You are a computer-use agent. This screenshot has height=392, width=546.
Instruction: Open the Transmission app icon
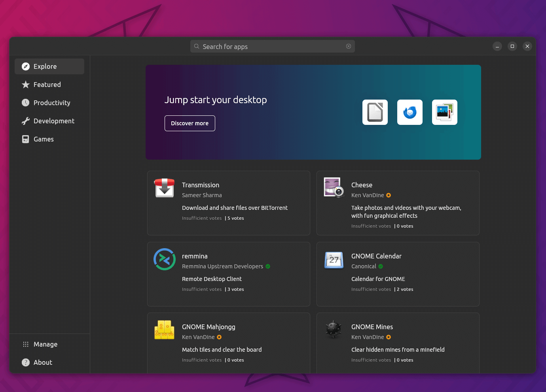(x=164, y=188)
